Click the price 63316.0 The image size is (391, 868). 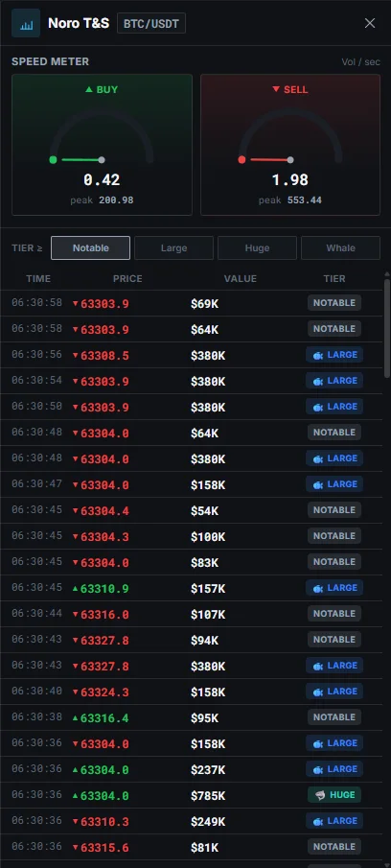104,615
